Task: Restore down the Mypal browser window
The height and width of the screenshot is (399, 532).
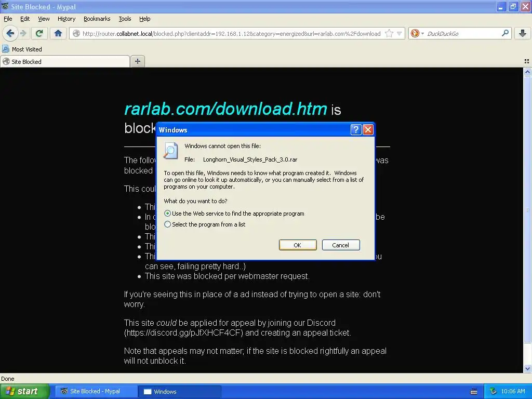Action: tap(513, 6)
